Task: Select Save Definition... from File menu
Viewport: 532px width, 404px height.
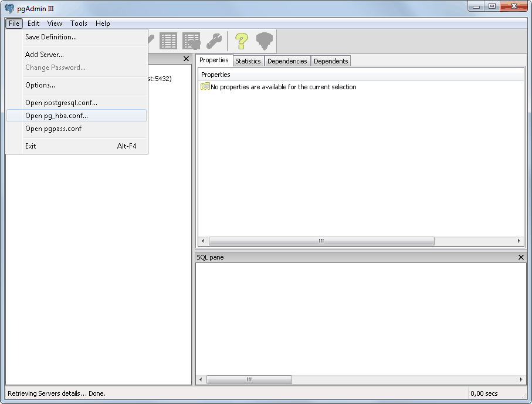Action: point(51,37)
